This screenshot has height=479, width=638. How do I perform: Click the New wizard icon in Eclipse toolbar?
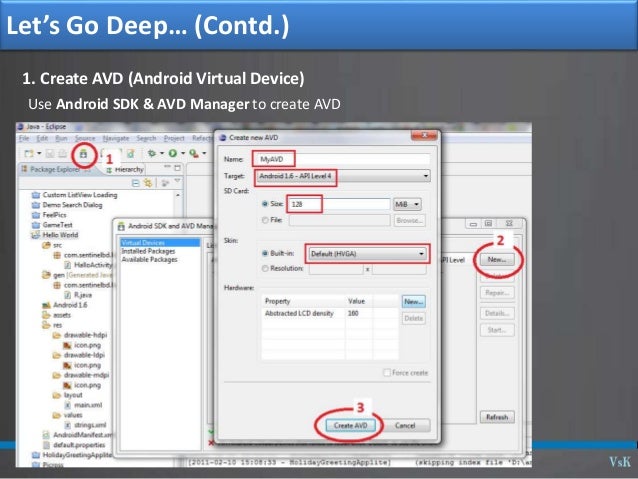(29, 153)
